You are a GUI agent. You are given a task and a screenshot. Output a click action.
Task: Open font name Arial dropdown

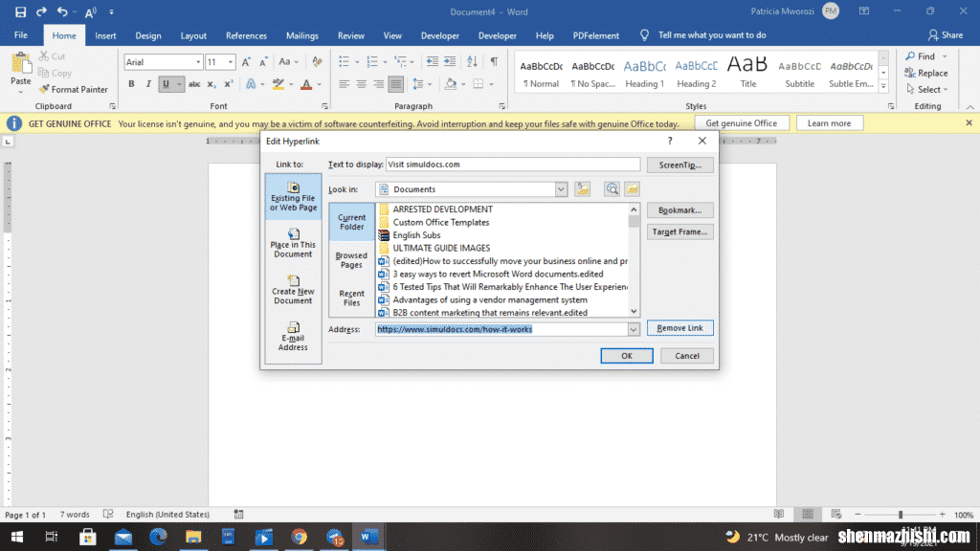pyautogui.click(x=198, y=62)
